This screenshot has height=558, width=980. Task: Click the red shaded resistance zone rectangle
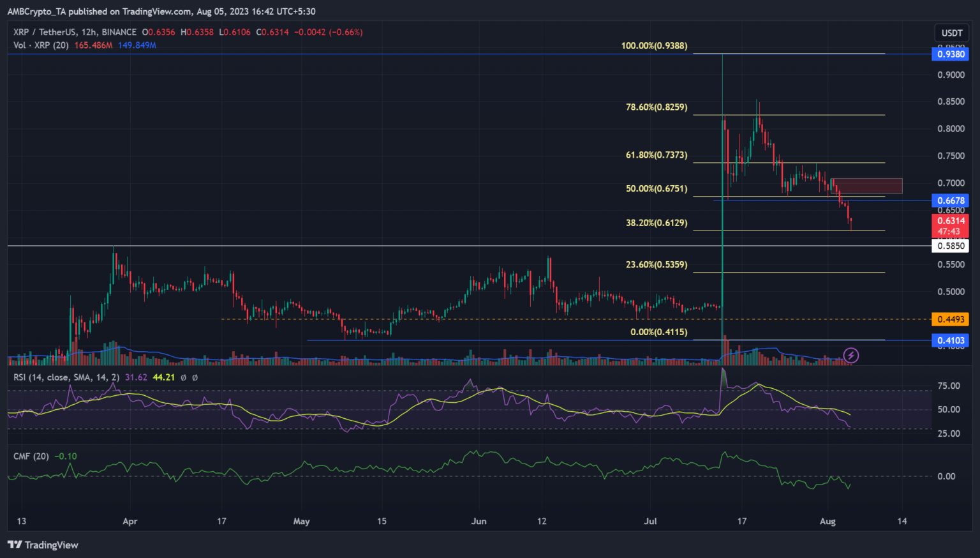pos(867,186)
